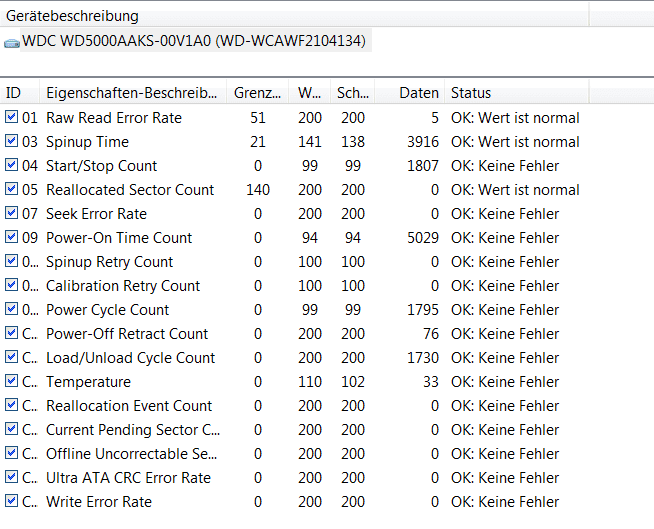The width and height of the screenshot is (654, 529).
Task: Select the 'Temperature' attribute name
Action: pyautogui.click(x=88, y=382)
